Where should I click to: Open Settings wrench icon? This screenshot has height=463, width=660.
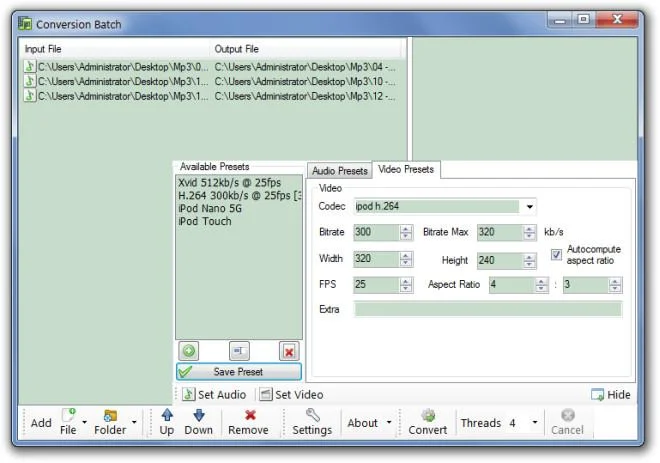point(312,422)
